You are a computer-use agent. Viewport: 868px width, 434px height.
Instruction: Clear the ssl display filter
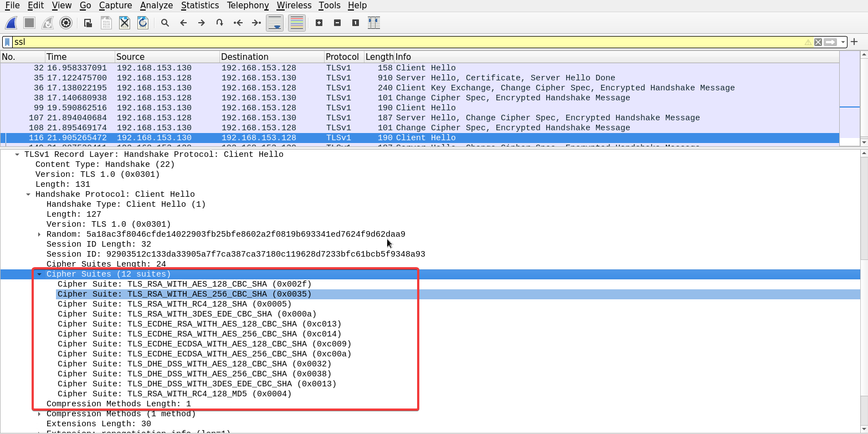(818, 42)
